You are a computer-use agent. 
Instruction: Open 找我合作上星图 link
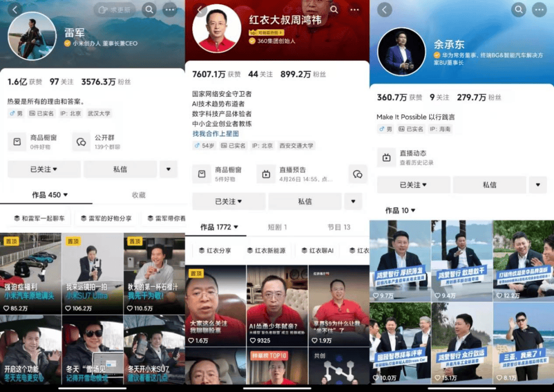click(216, 133)
